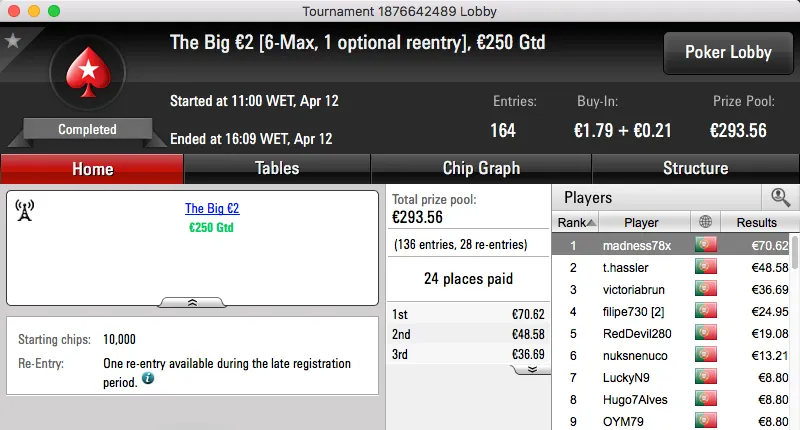This screenshot has width=800, height=430.
Task: Click the flag beside victoriabrun
Action: (x=706, y=290)
